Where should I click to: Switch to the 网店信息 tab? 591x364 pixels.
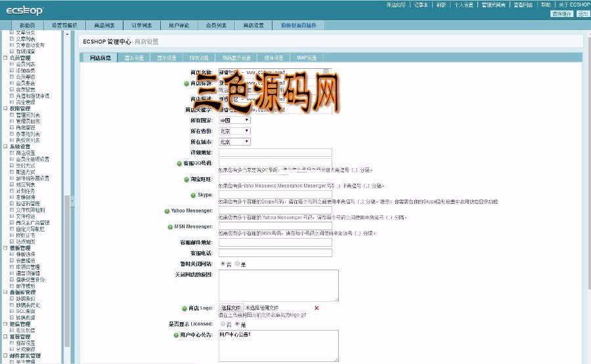click(100, 58)
